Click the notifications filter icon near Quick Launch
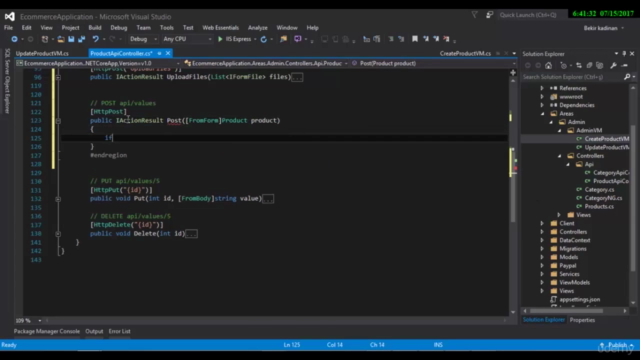Image resolution: width=640 pixels, height=360 pixels. 474,15
